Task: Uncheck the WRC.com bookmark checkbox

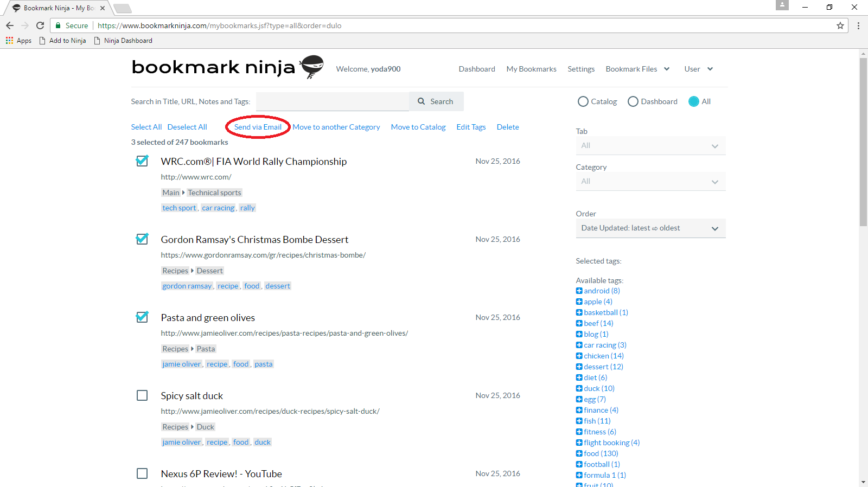Action: (142, 161)
